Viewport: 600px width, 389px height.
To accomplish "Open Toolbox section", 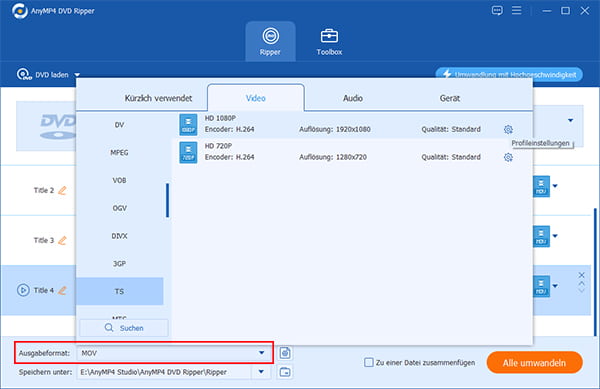I will (329, 42).
